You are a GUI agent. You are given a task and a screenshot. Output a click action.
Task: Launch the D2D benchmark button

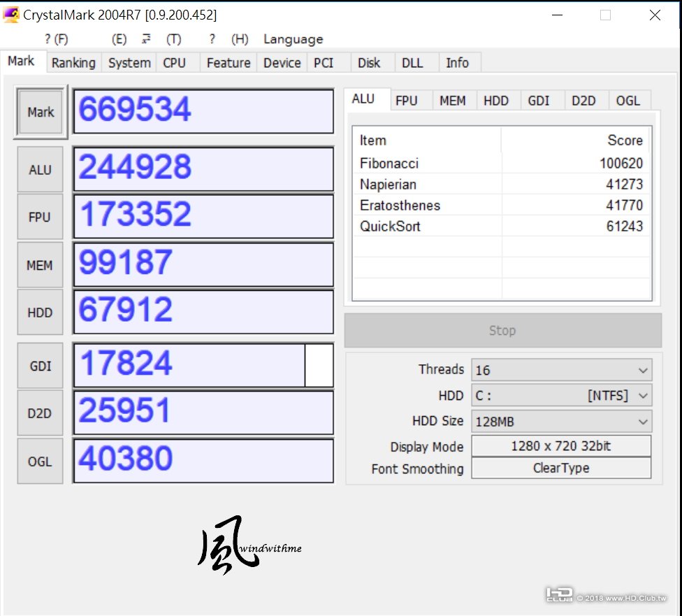(40, 413)
